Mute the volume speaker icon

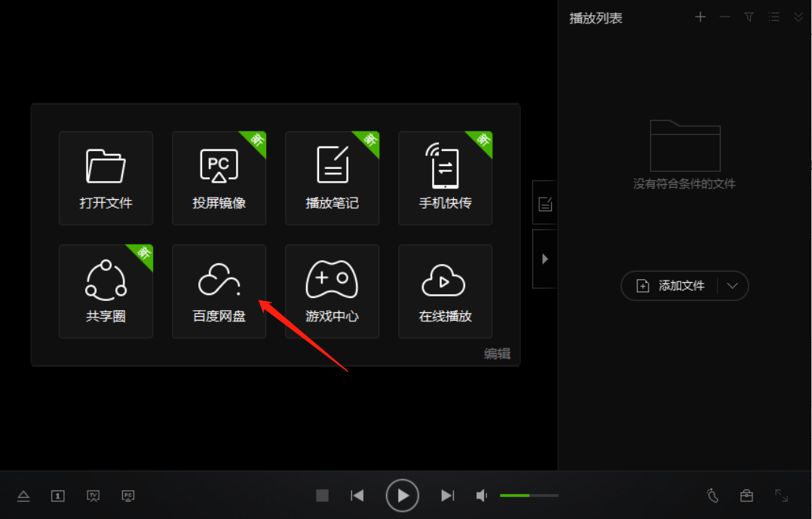482,496
